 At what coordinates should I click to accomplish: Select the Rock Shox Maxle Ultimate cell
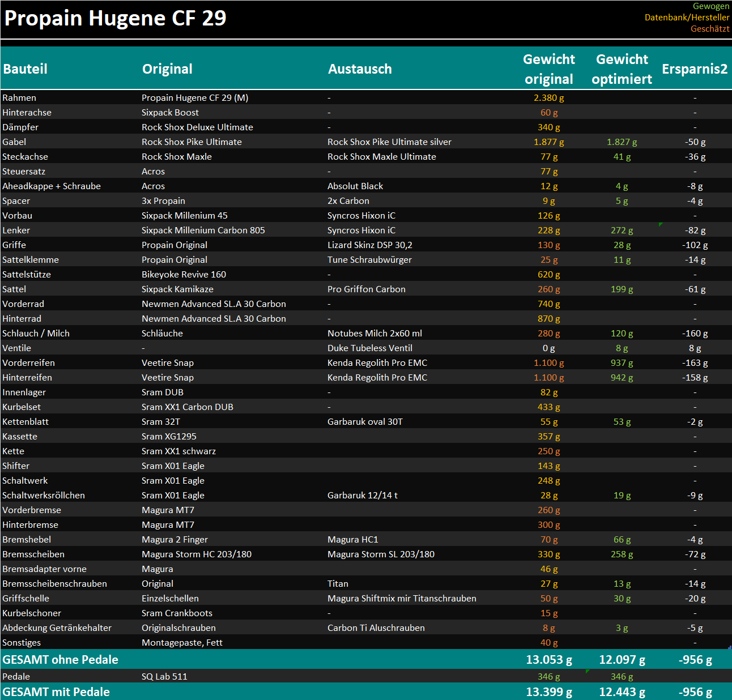pyautogui.click(x=382, y=157)
